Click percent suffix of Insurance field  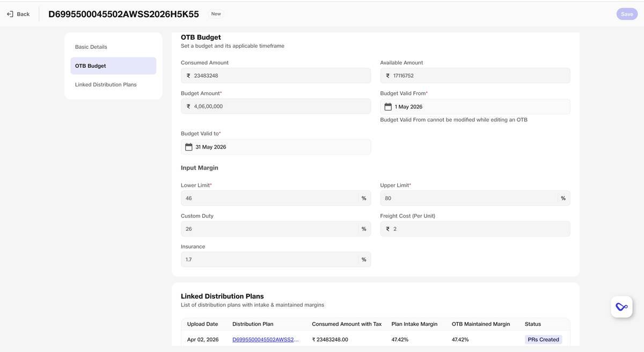pyautogui.click(x=364, y=259)
